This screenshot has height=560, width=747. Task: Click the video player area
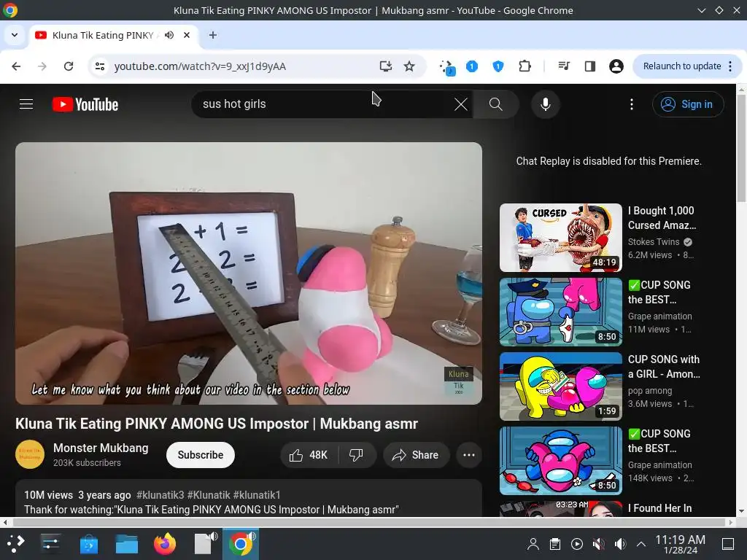click(249, 273)
